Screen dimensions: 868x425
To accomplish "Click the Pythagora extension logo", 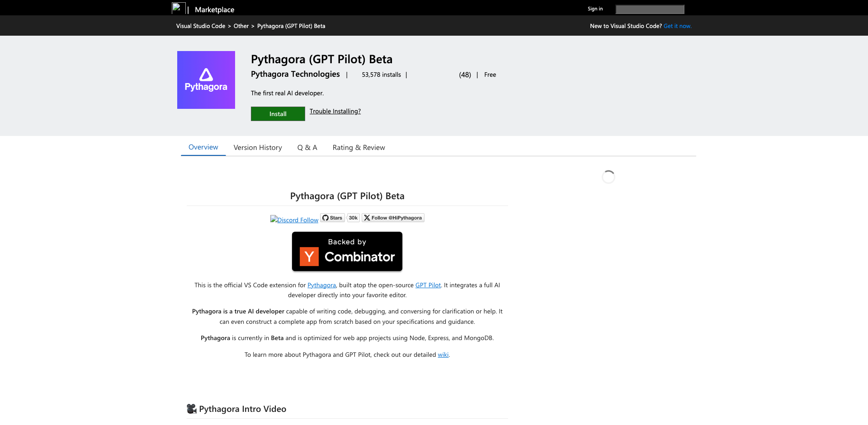I will pos(206,80).
